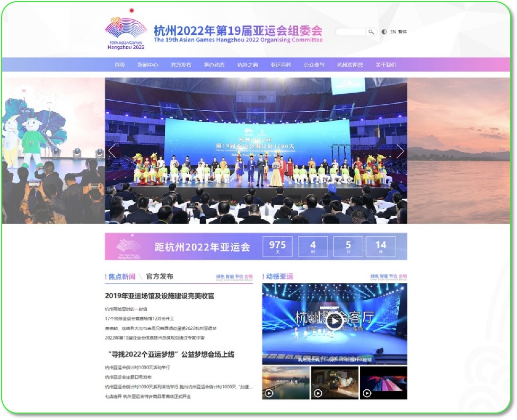
Task: Select the 官方发布 news tab
Action: (160, 276)
